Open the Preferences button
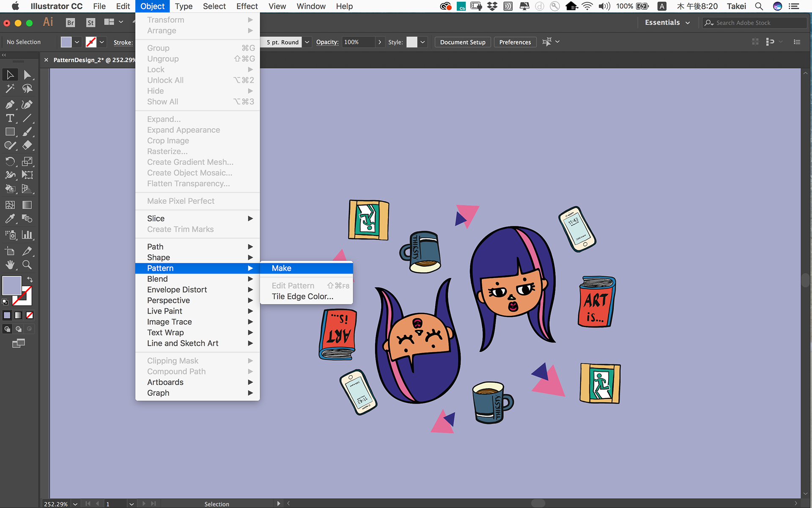This screenshot has height=508, width=812. [515, 42]
